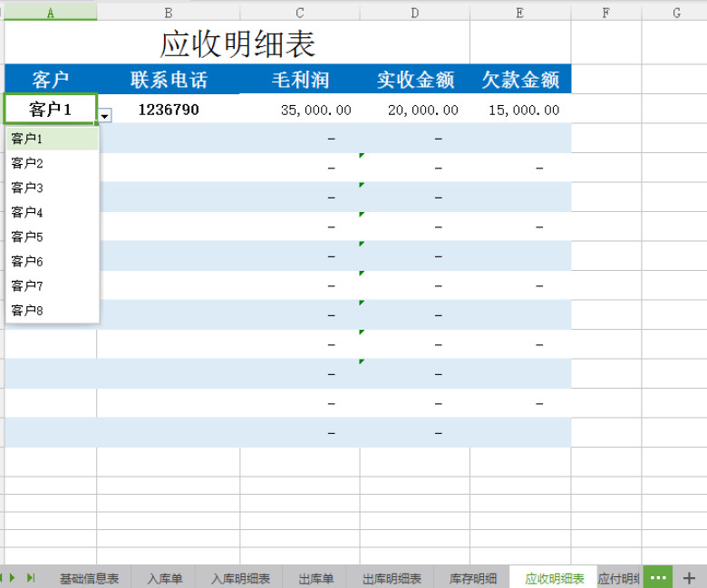The width and height of the screenshot is (707, 588).
Task: Select the 20,000.00 received amount cell
Action: click(415, 109)
